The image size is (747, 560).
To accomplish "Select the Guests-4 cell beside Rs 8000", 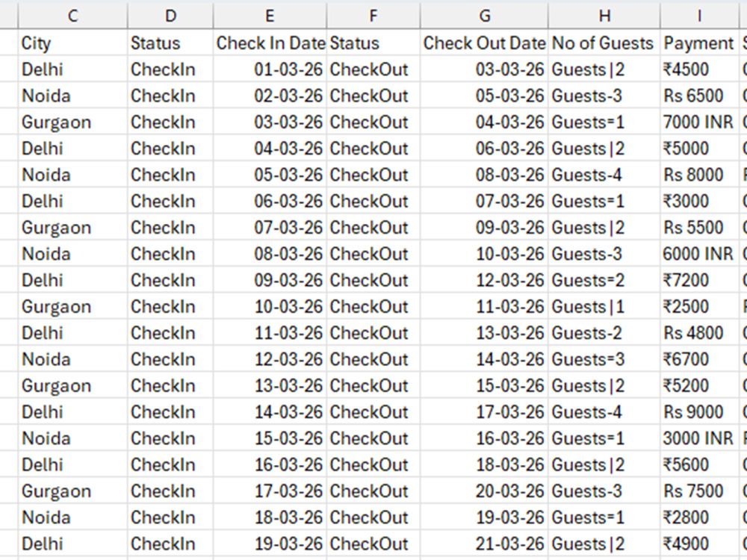I will [604, 175].
